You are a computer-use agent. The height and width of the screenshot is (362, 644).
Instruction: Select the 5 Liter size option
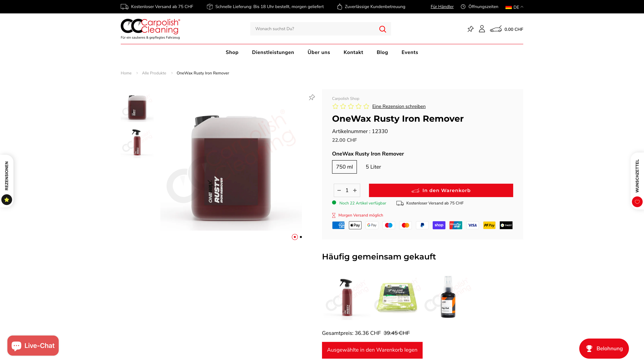(x=373, y=167)
